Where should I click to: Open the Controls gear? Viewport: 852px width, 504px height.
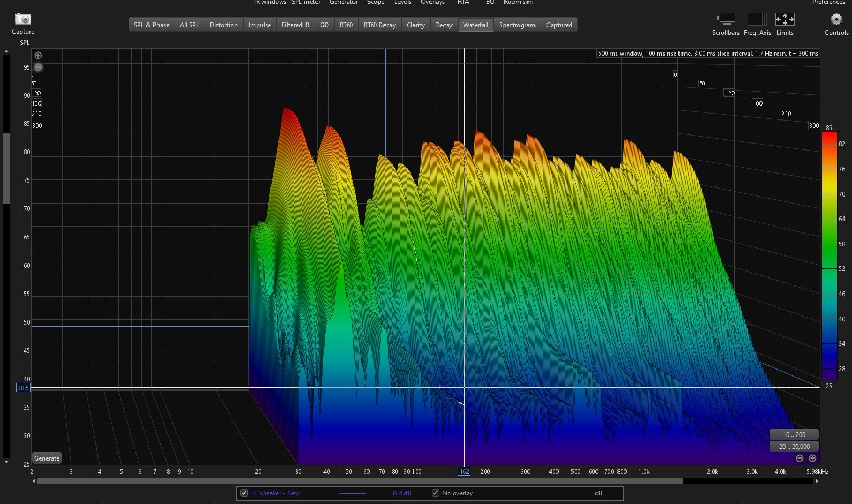coord(836,19)
